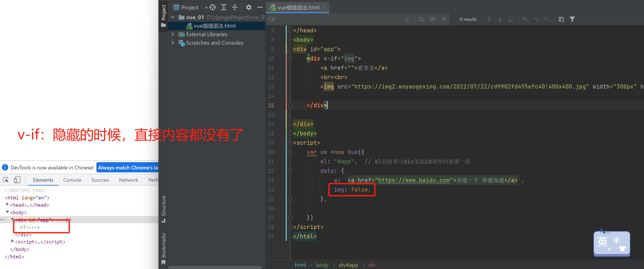Click DevTools three-dot row actions
Viewport: 644px width, 269px height.
pos(3,220)
